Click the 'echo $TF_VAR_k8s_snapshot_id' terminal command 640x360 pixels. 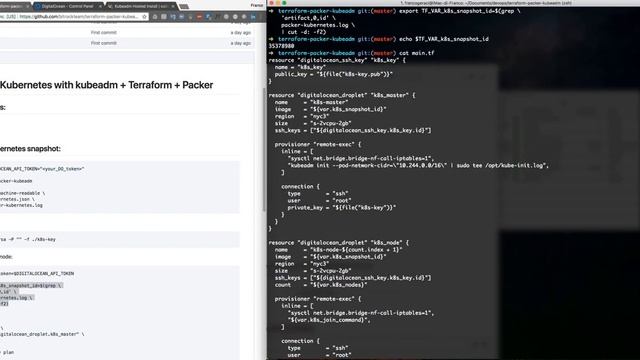tap(444, 39)
